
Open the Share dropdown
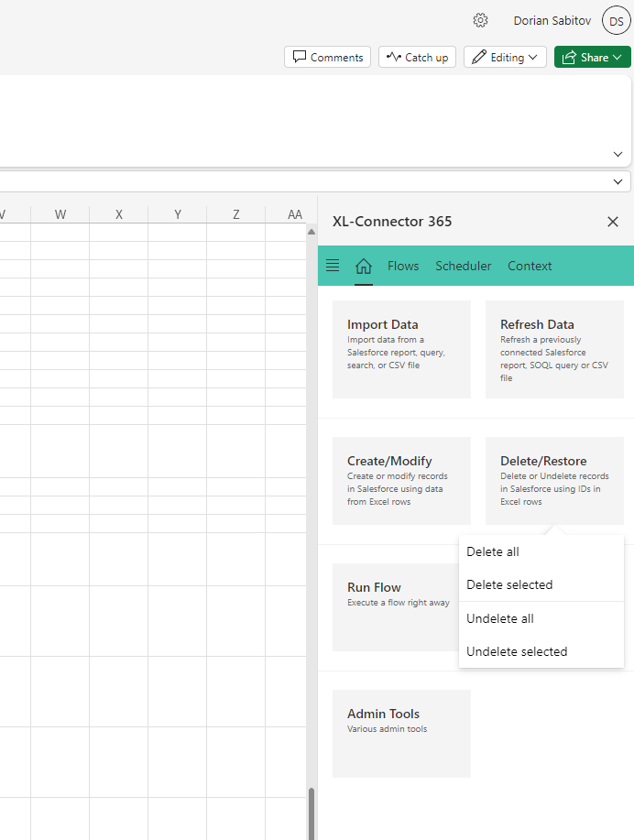pyautogui.click(x=592, y=58)
